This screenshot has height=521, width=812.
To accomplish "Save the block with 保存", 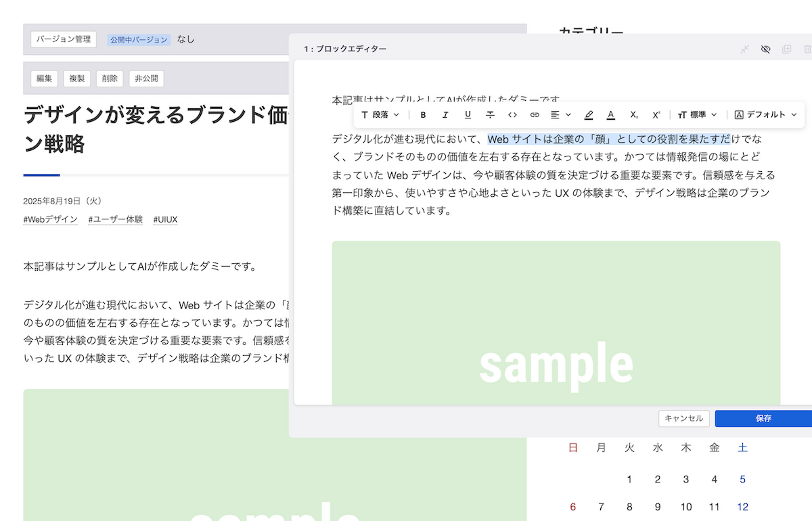I will tap(763, 418).
